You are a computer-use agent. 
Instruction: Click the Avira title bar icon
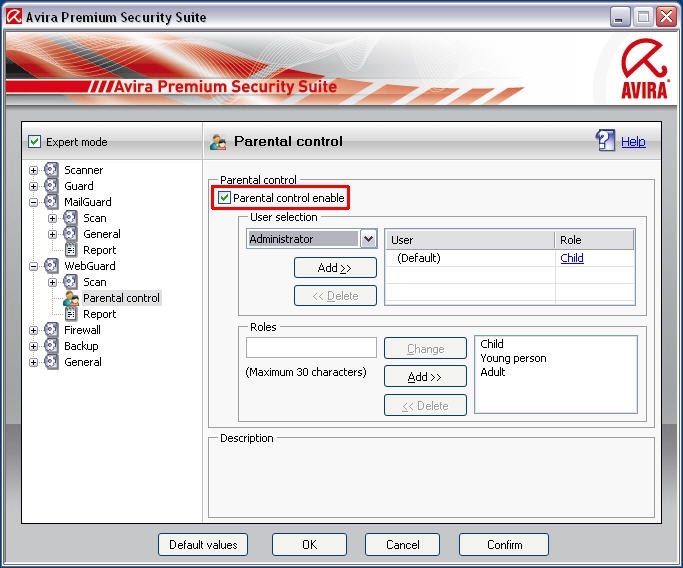pos(14,17)
